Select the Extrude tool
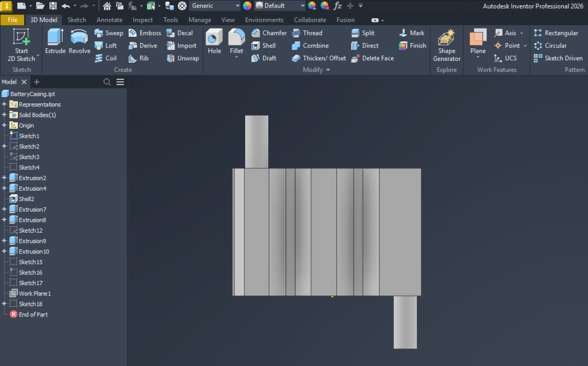588x366 pixels. click(x=56, y=43)
